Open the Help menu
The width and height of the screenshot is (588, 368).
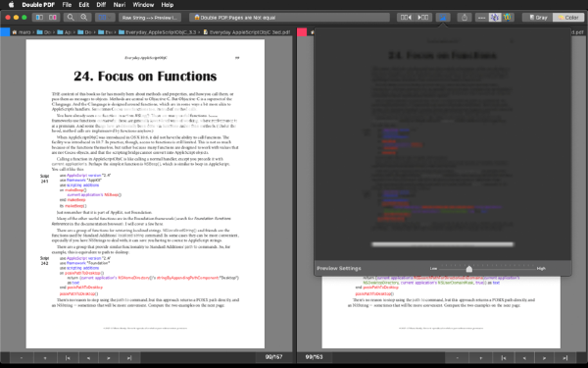(x=168, y=5)
